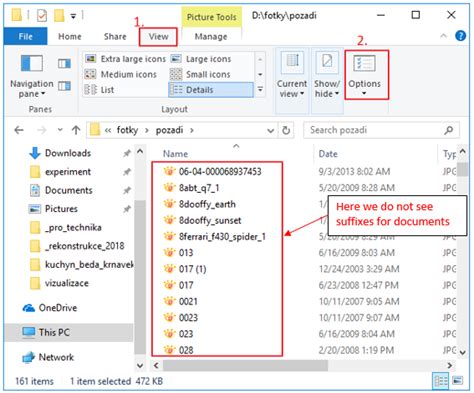This screenshot has width=474, height=393.
Task: Toggle the Details pane icon
Action: pyautogui.click(x=64, y=86)
